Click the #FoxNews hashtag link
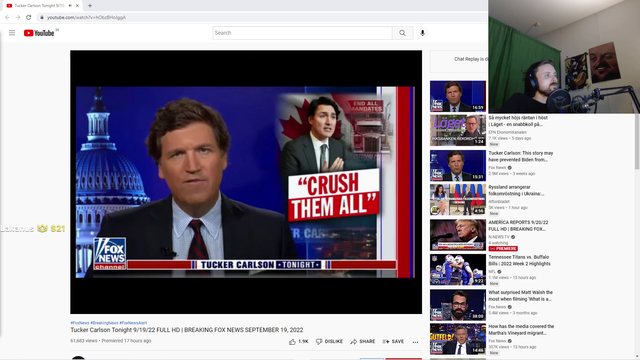640x360 pixels. (x=80, y=323)
